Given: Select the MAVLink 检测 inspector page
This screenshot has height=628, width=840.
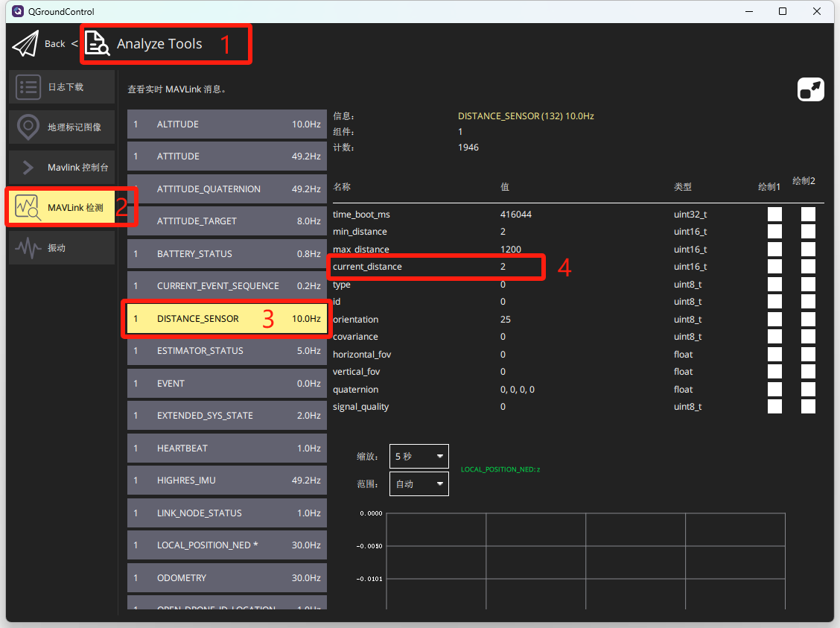Looking at the screenshot, I should [62, 207].
